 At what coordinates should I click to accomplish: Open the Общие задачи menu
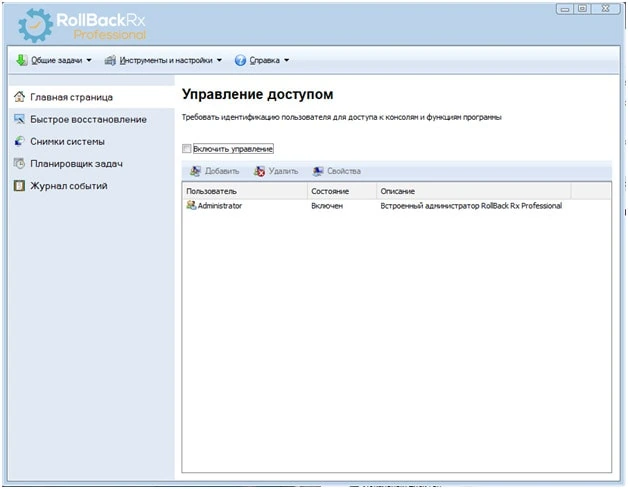pyautogui.click(x=56, y=60)
